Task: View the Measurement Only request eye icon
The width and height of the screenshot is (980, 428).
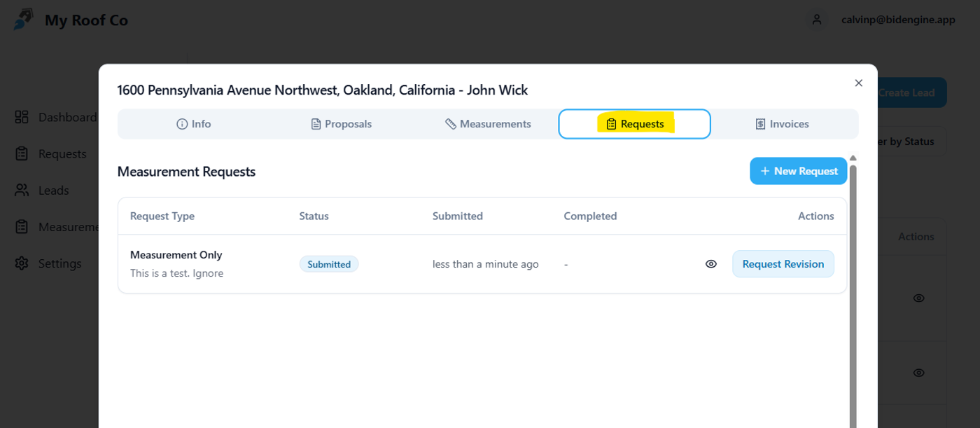Action: pos(710,264)
